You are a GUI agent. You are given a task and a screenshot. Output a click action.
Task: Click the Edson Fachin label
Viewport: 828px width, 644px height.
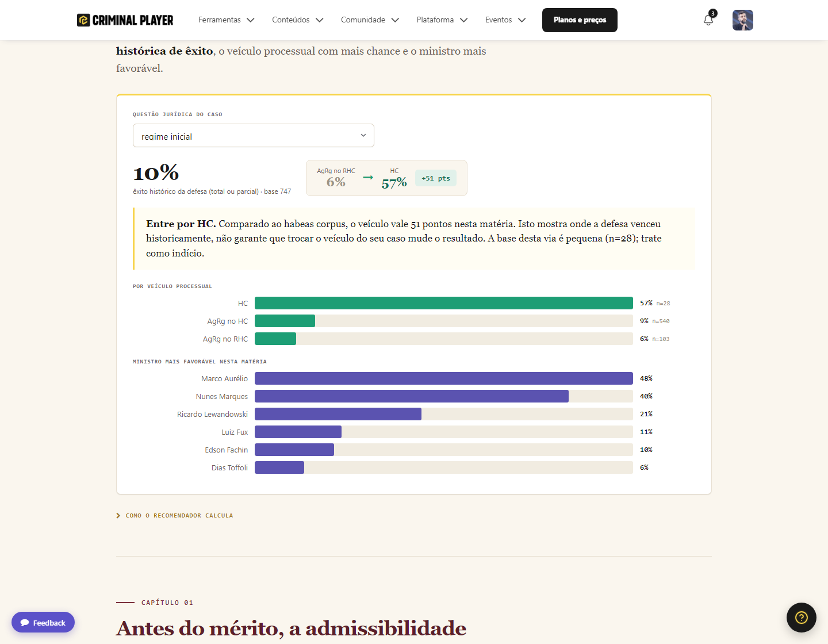click(227, 450)
